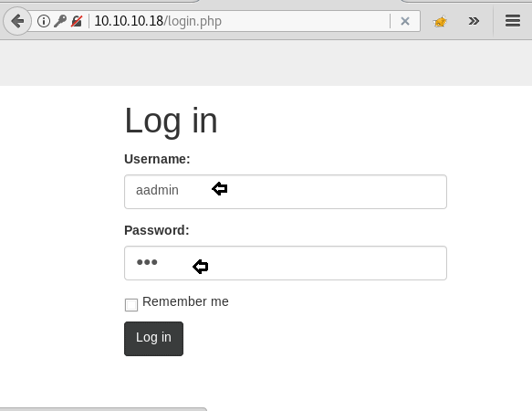Image resolution: width=532 pixels, height=411 pixels.
Task: Click the Log in page heading
Action: point(171,121)
